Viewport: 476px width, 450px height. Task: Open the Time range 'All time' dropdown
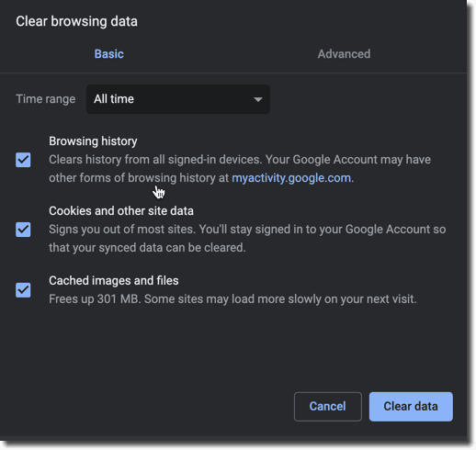pyautogui.click(x=178, y=99)
